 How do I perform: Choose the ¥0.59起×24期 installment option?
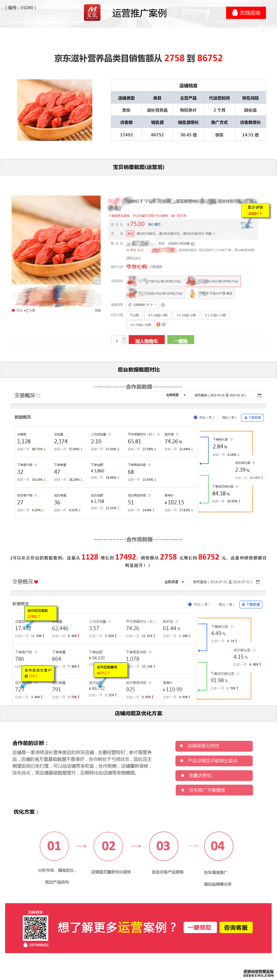pyautogui.click(x=140, y=324)
